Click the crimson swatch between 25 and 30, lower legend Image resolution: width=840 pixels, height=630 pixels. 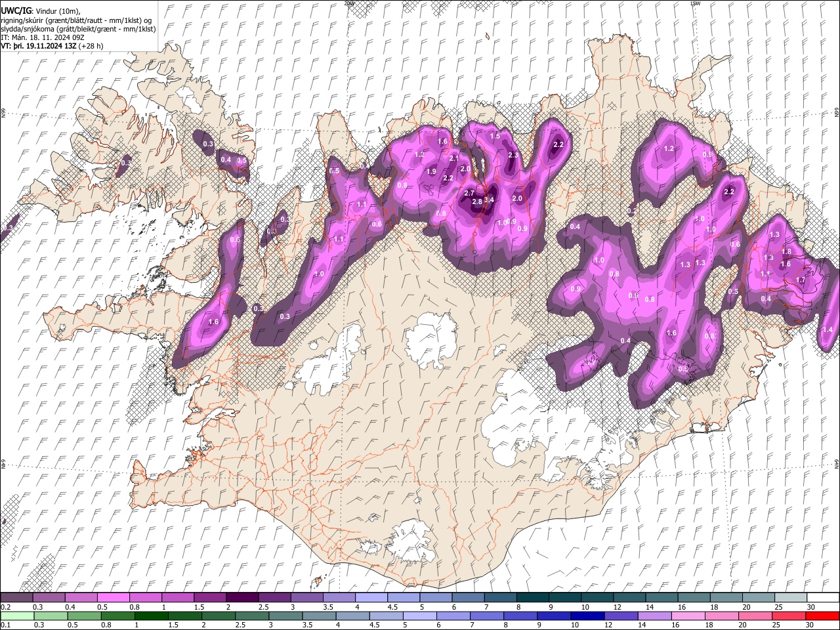point(789,616)
